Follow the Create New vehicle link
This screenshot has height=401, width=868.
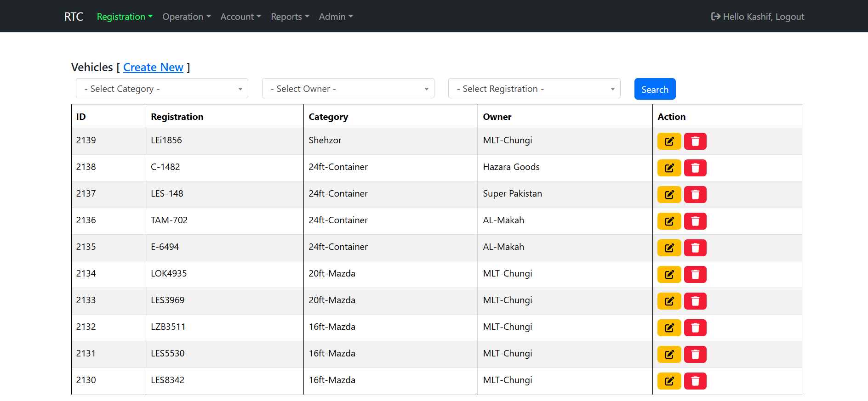point(153,68)
